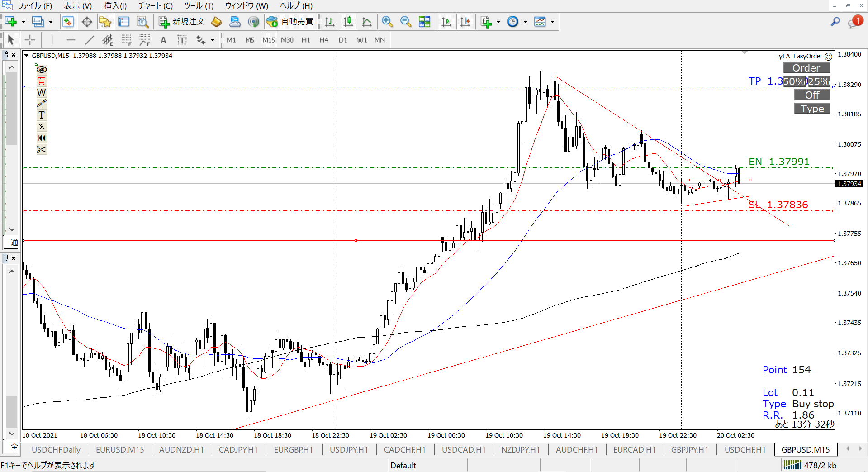Switch chart to candlestick mode
868x472 pixels.
(x=348, y=21)
